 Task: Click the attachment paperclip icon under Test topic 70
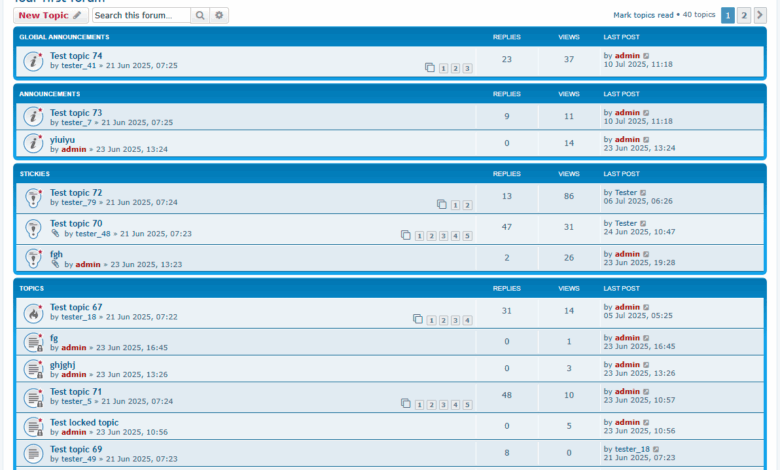click(x=56, y=234)
